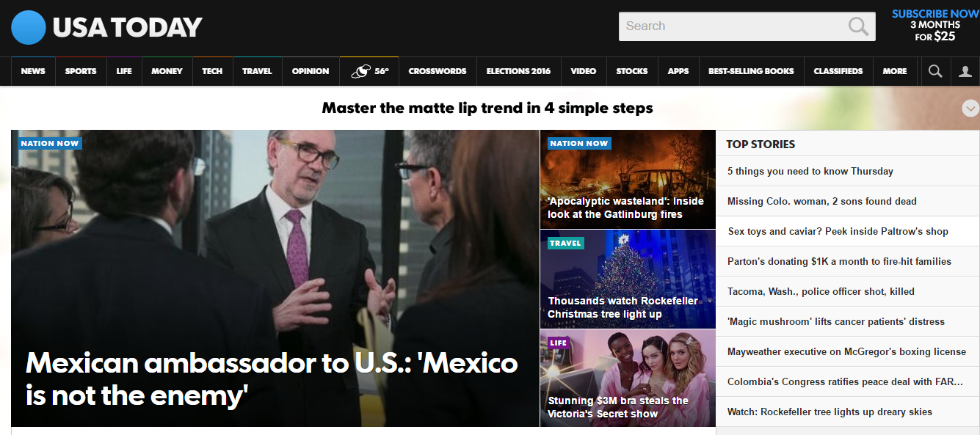Open the APPS section
Image resolution: width=980 pixels, height=435 pixels.
[678, 71]
